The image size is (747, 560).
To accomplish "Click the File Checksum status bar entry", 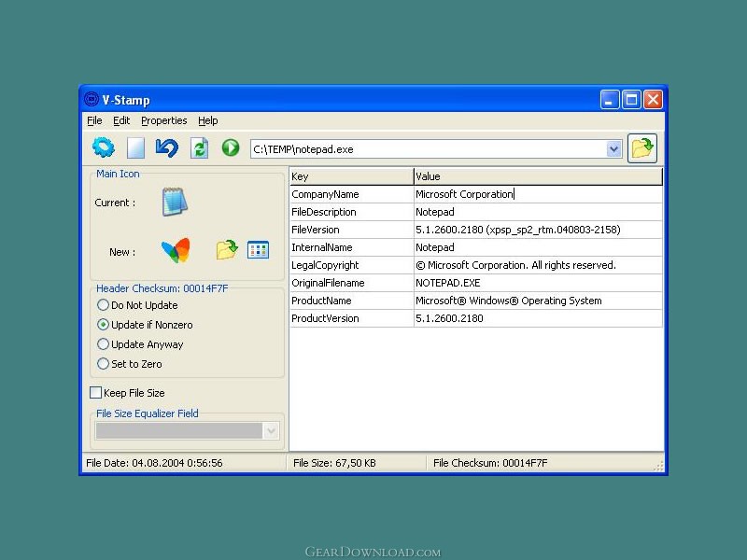I will click(490, 463).
